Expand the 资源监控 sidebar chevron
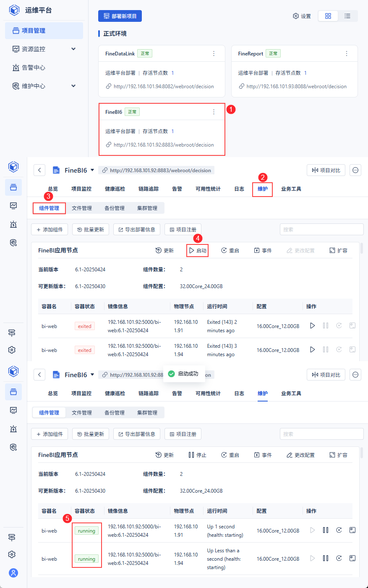 [73, 49]
